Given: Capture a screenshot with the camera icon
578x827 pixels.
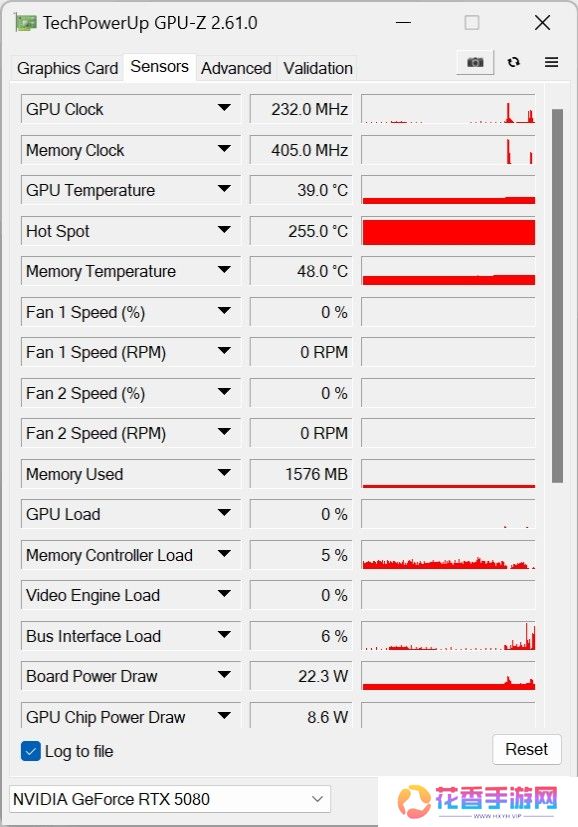Looking at the screenshot, I should [x=474, y=62].
